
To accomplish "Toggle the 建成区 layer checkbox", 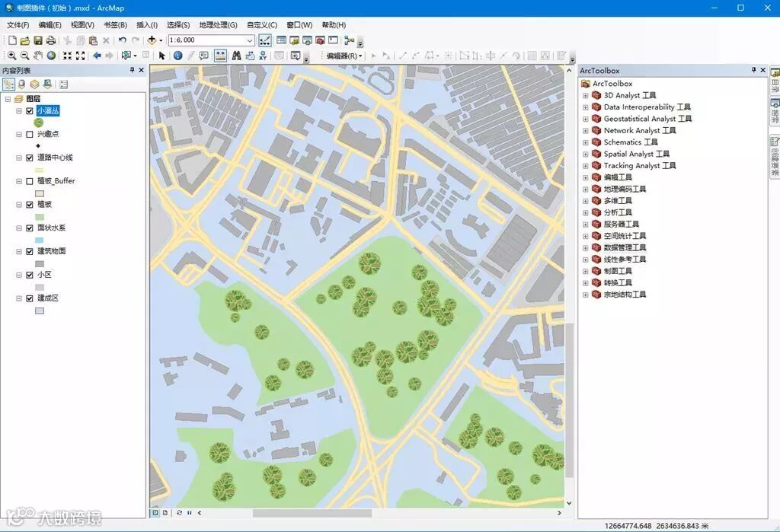I will coord(30,298).
